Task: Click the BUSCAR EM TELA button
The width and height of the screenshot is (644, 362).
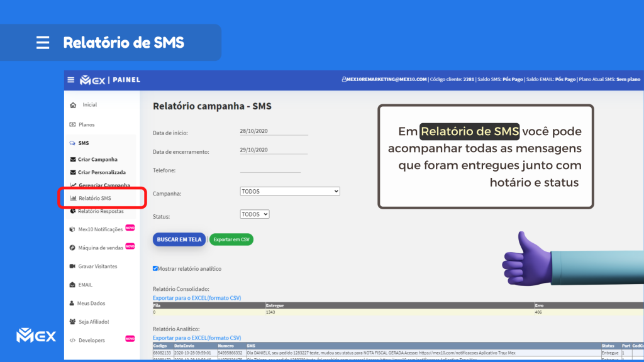Action: pyautogui.click(x=179, y=239)
